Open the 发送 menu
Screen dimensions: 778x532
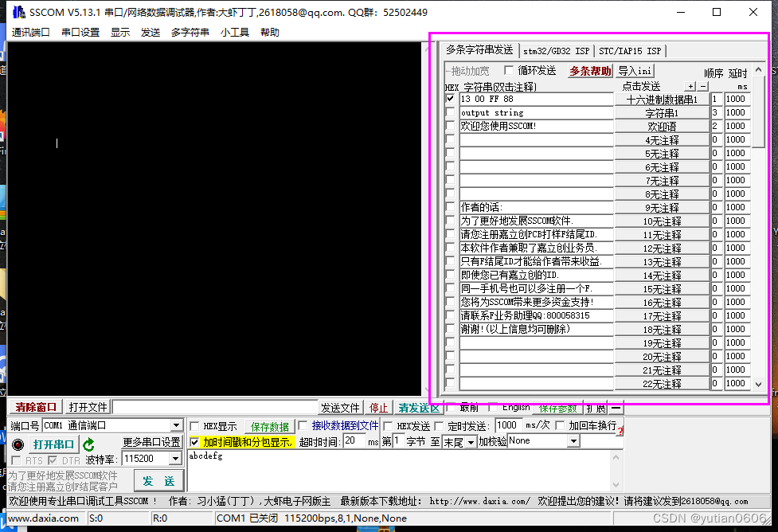[x=151, y=33]
